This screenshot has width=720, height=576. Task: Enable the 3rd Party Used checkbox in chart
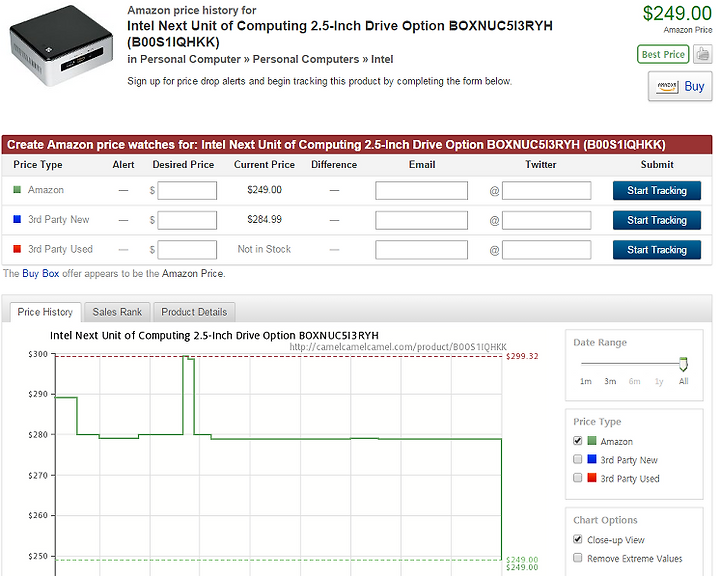click(x=578, y=478)
